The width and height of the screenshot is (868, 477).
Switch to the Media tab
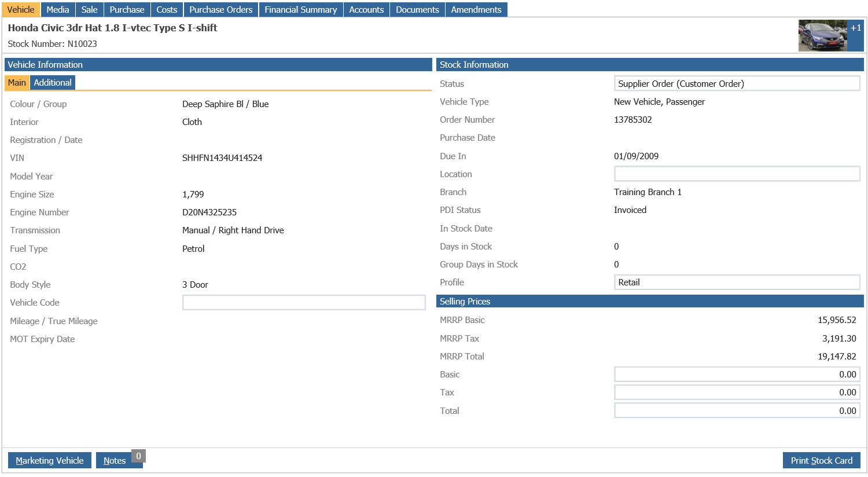(x=58, y=9)
